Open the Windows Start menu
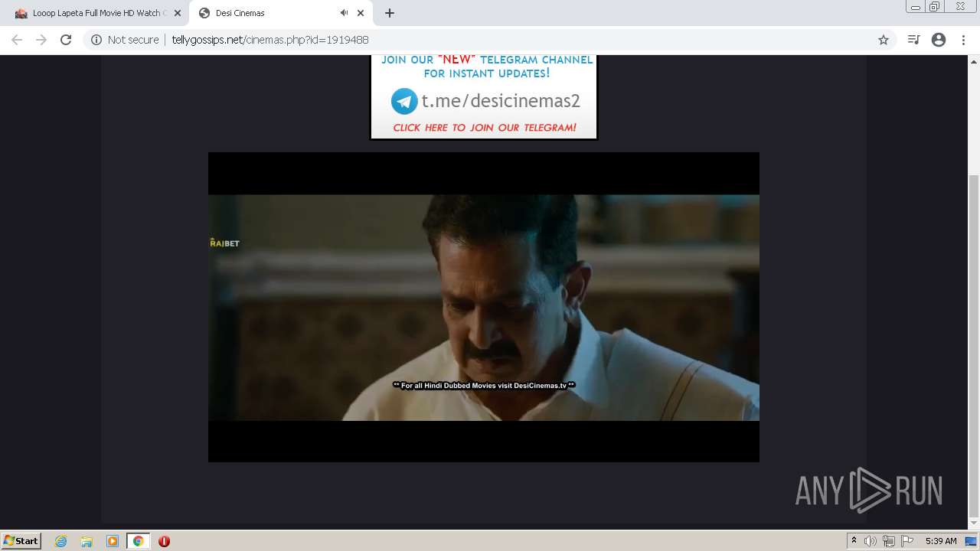The width and height of the screenshot is (980, 551). pos(21,541)
